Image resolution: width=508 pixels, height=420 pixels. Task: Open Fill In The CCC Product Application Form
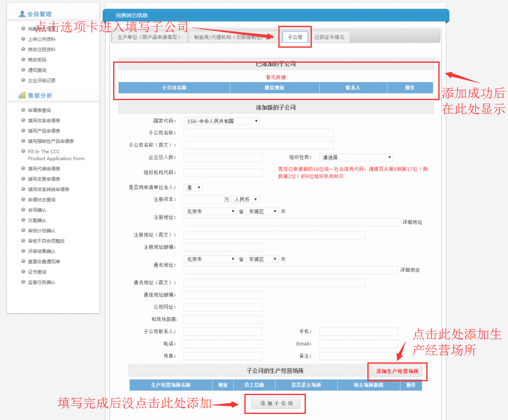pyautogui.click(x=56, y=155)
